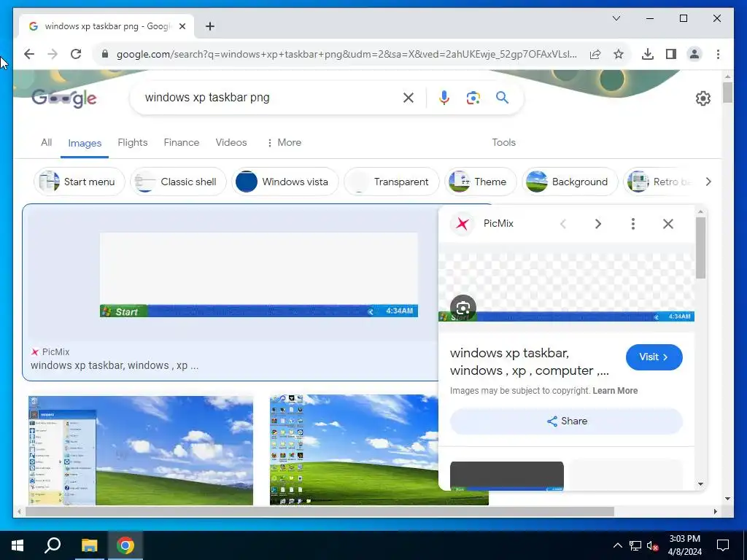This screenshot has height=560, width=747.
Task: Open Windows taskbar search
Action: pyautogui.click(x=53, y=545)
